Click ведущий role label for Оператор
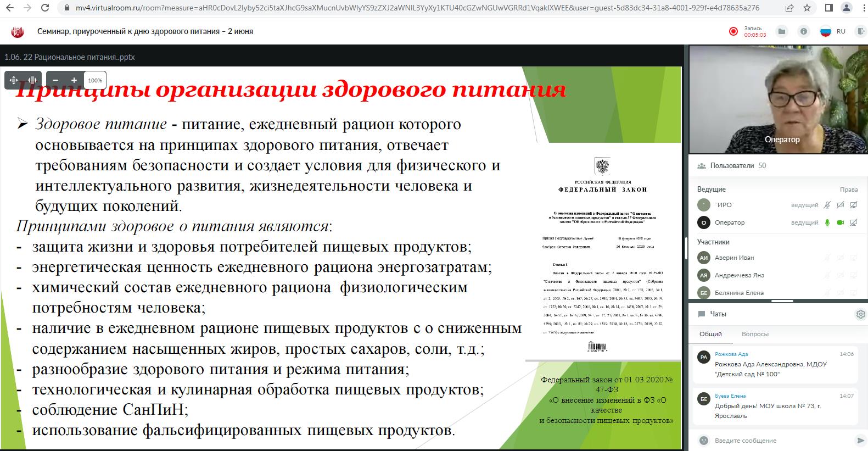868x451 pixels. coord(804,222)
